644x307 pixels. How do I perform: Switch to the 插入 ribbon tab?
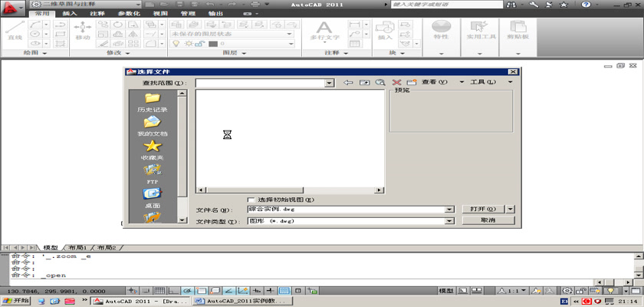point(70,14)
